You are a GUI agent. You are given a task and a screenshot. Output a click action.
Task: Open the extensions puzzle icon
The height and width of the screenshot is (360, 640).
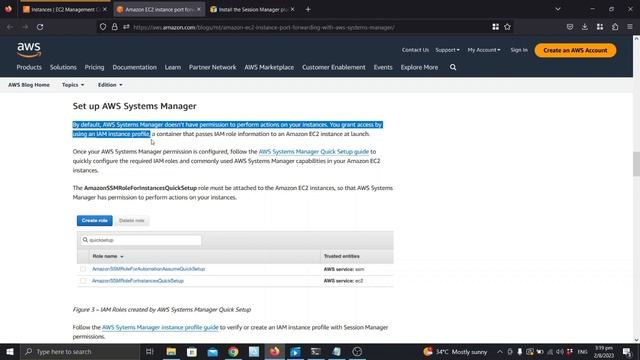pos(615,27)
